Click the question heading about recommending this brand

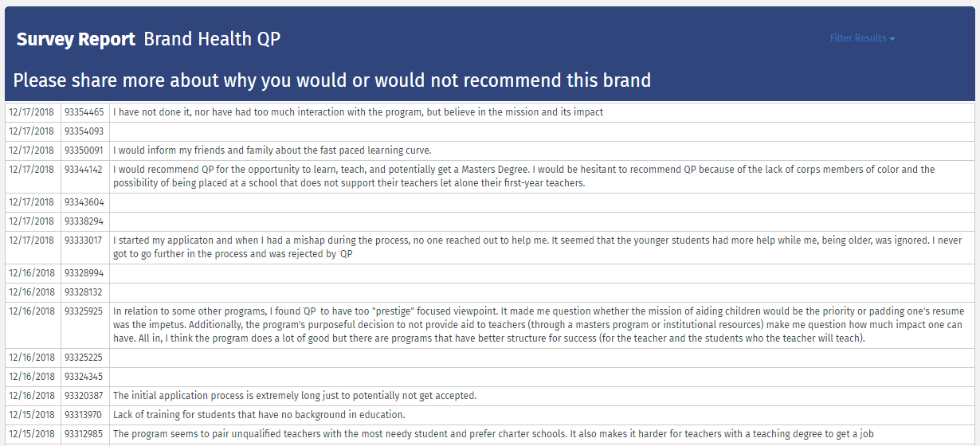[331, 80]
